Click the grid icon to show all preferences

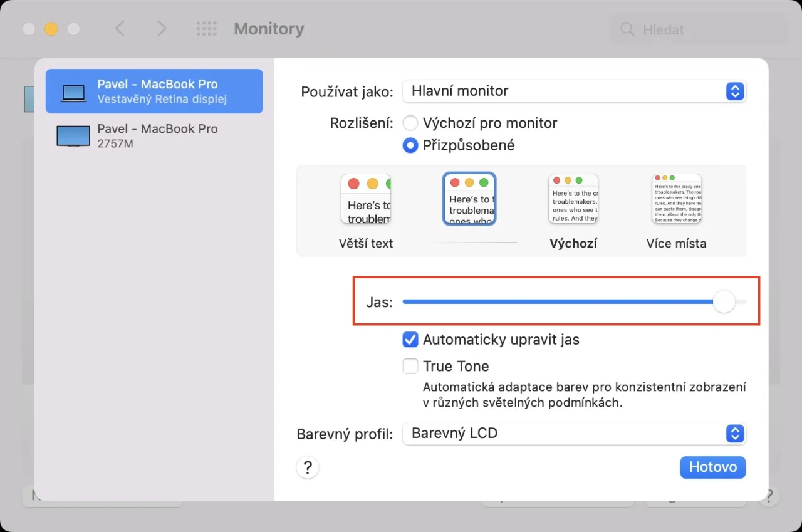coord(207,29)
